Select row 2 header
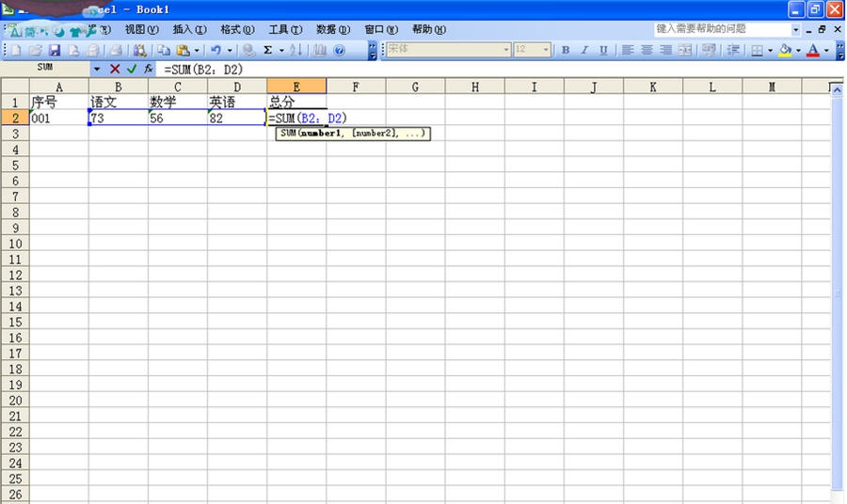This screenshot has height=504, width=847. 15,118
